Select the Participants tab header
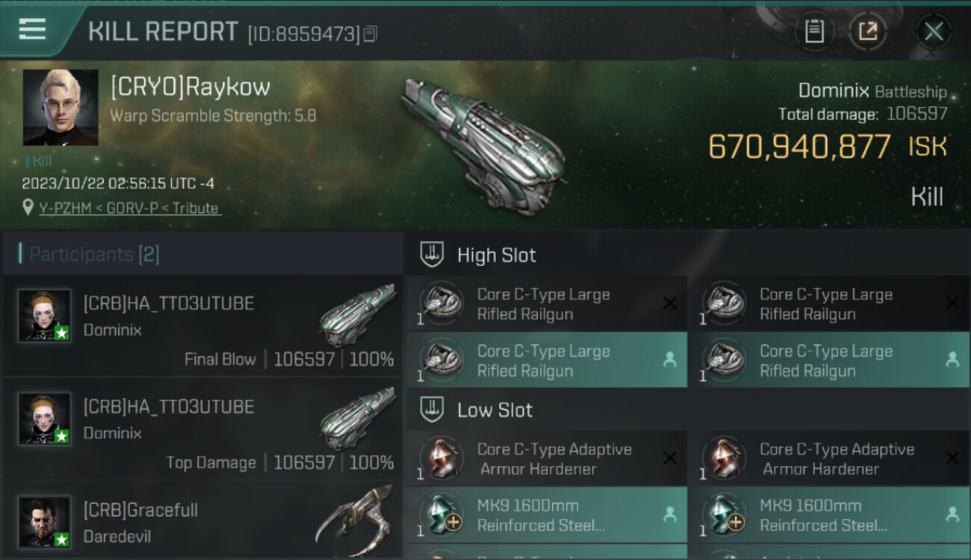This screenshot has width=971, height=560. [94, 255]
